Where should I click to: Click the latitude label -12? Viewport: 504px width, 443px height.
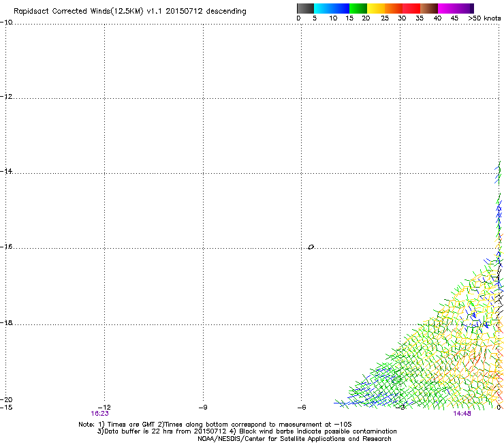(x=6, y=97)
